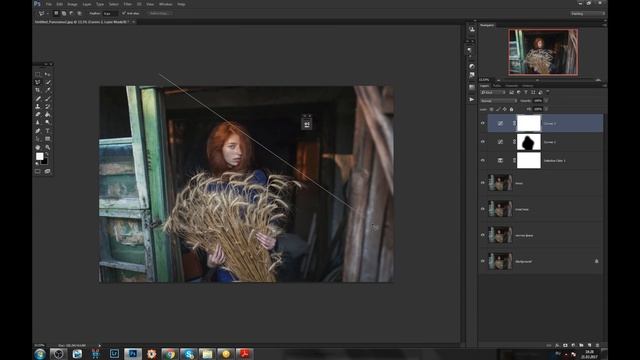Select the Path Selection tool
Image resolution: width=640 pixels, height=360 pixels.
[38, 139]
